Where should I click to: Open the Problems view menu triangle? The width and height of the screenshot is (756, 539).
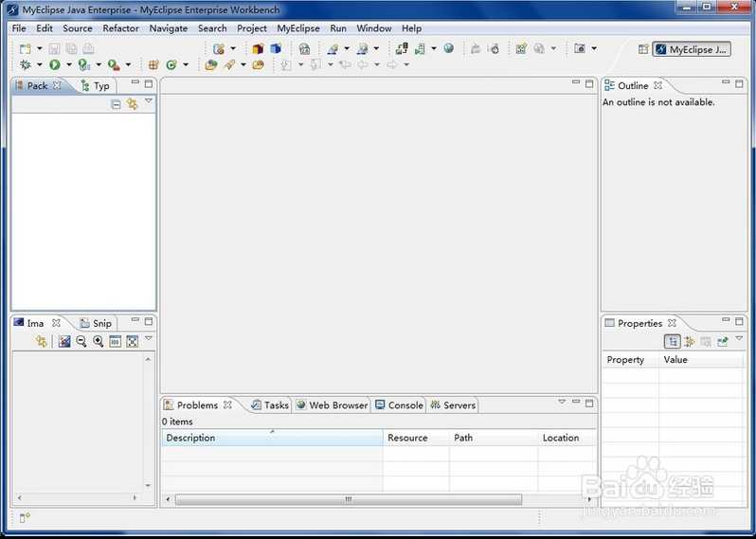point(562,402)
